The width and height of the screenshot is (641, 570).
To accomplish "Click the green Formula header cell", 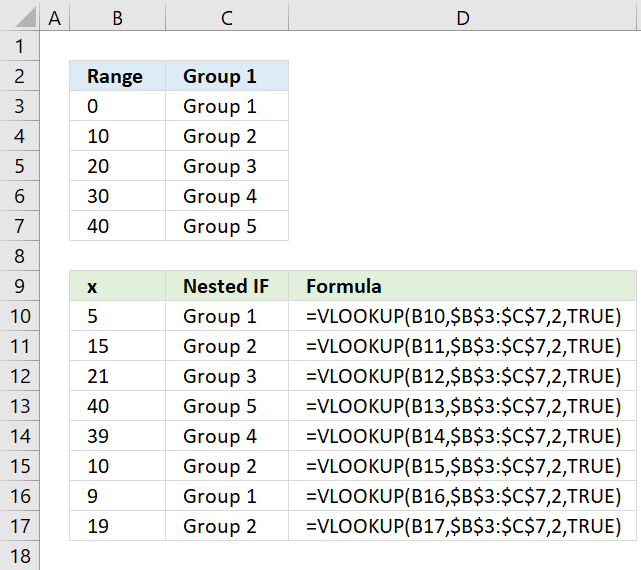I will pos(462,286).
